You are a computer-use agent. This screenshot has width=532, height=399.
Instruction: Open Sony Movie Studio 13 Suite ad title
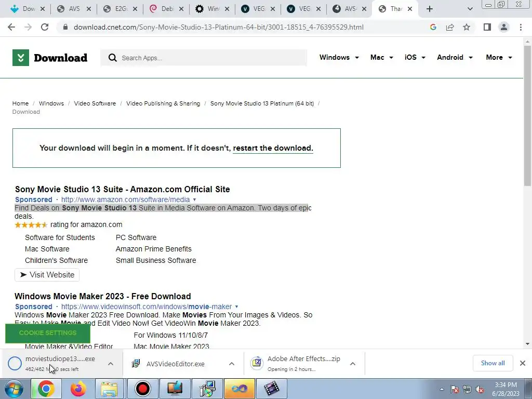pyautogui.click(x=122, y=189)
